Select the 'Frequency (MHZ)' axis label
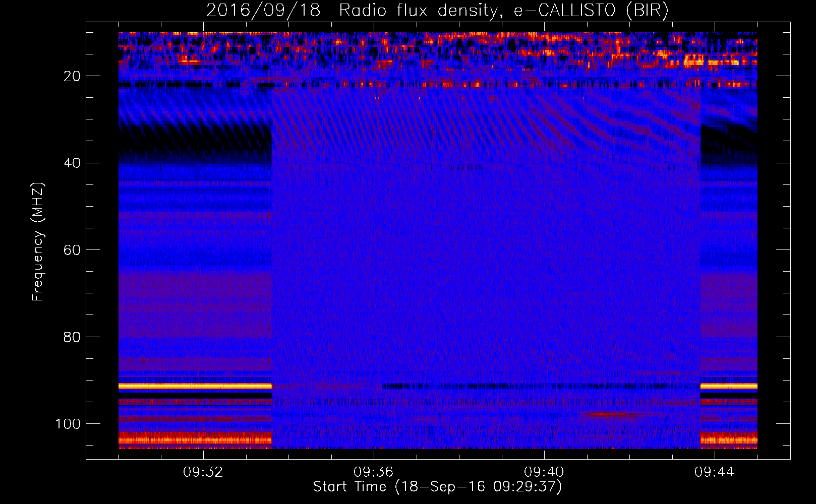Screen dimensions: 816x504 [x=38, y=242]
